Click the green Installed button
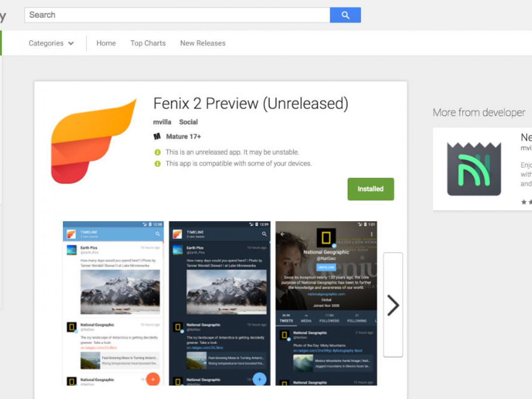Image resolution: width=532 pixels, height=399 pixels. [371, 189]
